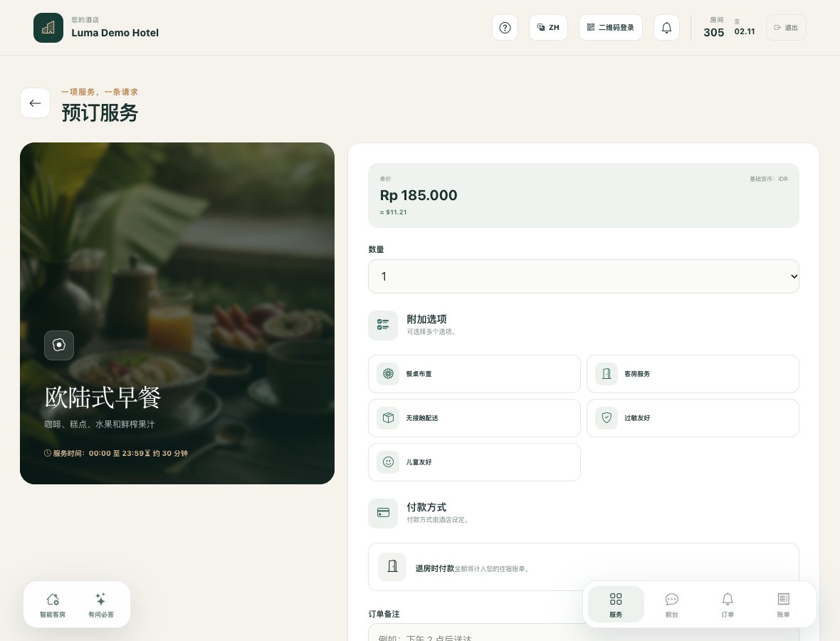
Task: Click the 一项服务,一条请求 subtitle
Action: pos(100,92)
